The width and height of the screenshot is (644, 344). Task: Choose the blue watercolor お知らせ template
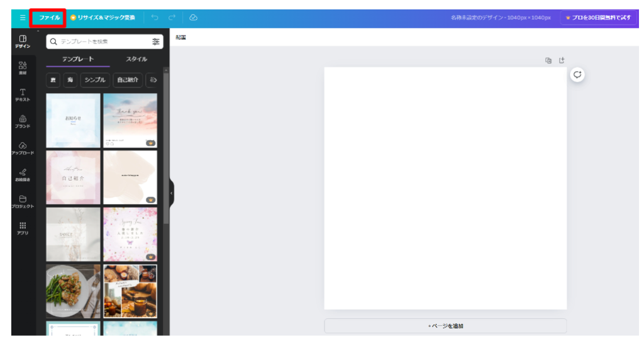pos(73,121)
